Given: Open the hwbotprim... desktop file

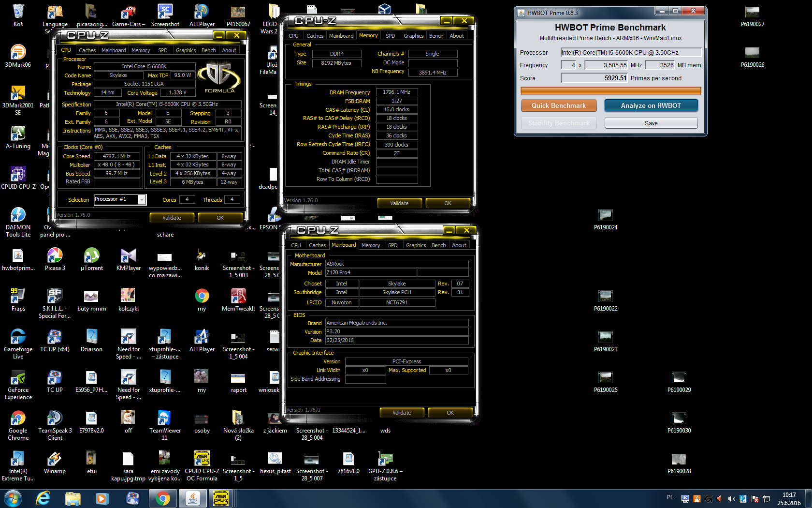Looking at the screenshot, I should pyautogui.click(x=18, y=259).
